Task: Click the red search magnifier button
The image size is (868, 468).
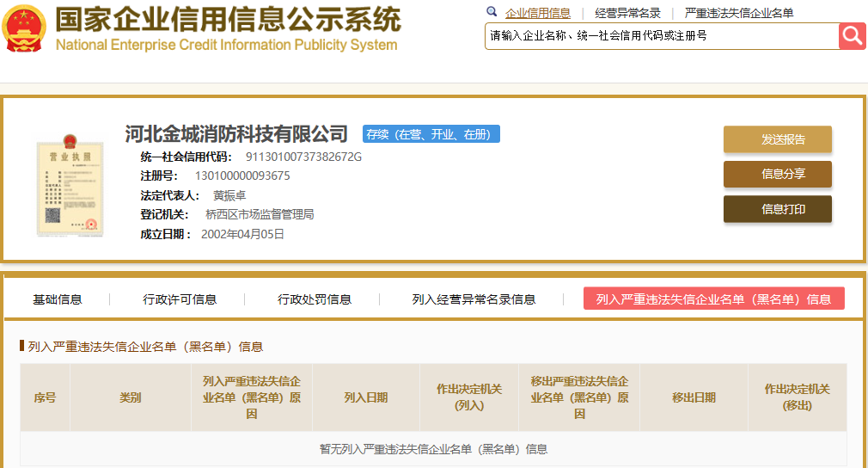Action: pos(852,36)
